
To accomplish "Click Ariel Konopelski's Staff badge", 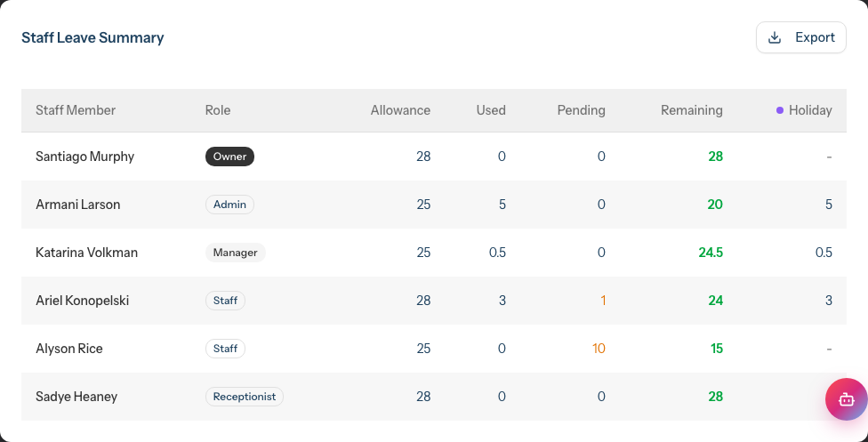I will pyautogui.click(x=225, y=301).
